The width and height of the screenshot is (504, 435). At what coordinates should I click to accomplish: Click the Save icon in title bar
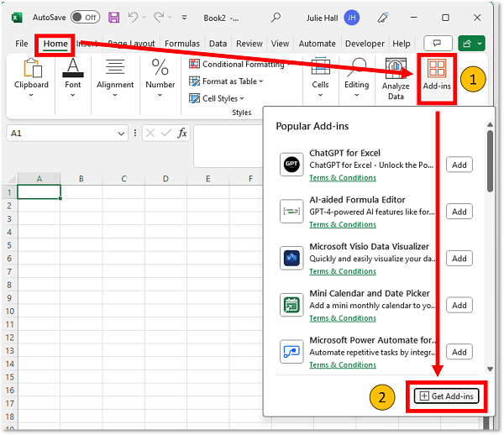tap(114, 17)
